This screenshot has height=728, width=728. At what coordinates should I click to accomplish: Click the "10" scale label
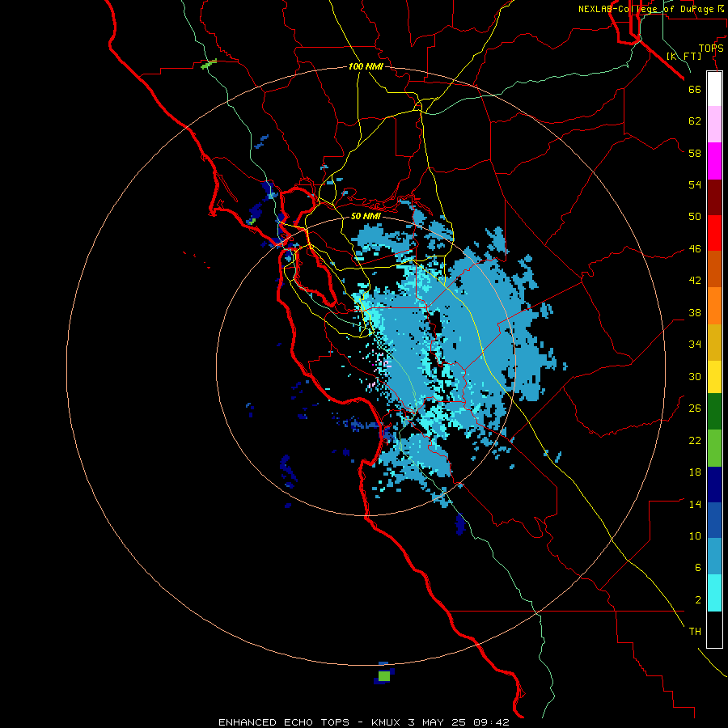point(695,536)
